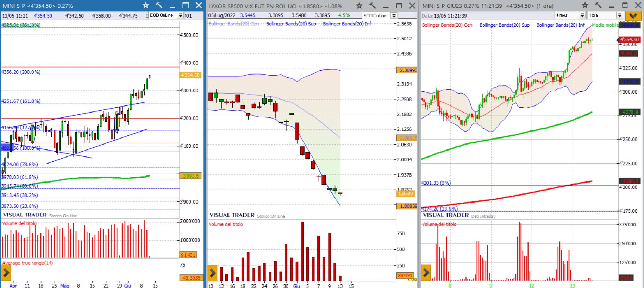The height and width of the screenshot is (288, 644).
Task: Click the 1.80839 lower band price tag
Action: coord(407,206)
